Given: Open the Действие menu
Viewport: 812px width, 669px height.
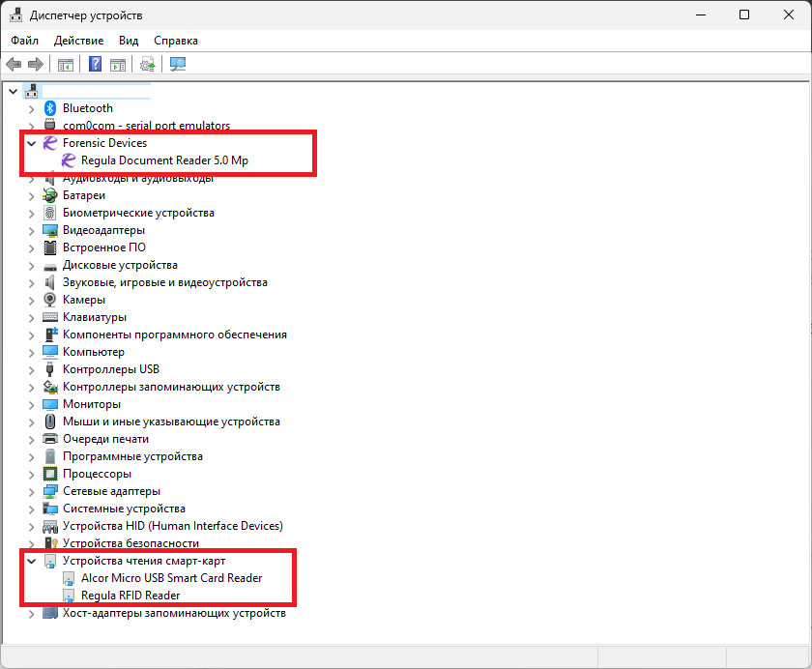Looking at the screenshot, I should pos(78,41).
